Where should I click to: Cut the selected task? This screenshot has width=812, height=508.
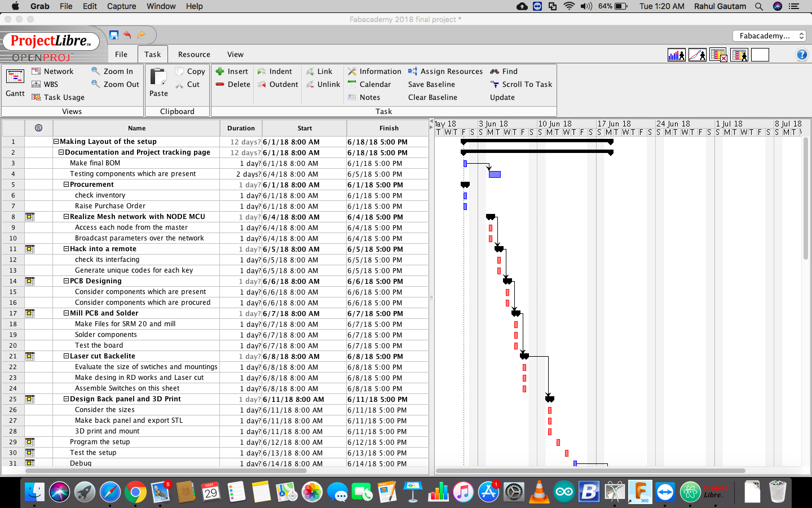tap(187, 85)
